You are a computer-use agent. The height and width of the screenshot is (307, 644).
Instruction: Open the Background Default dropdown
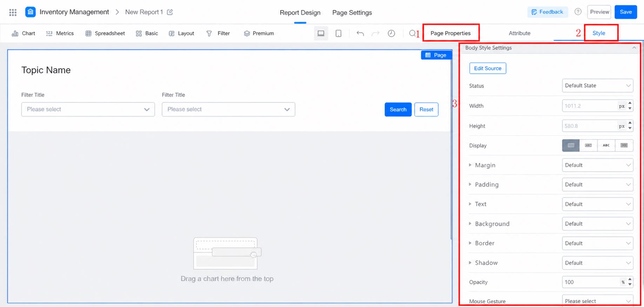coord(598,223)
